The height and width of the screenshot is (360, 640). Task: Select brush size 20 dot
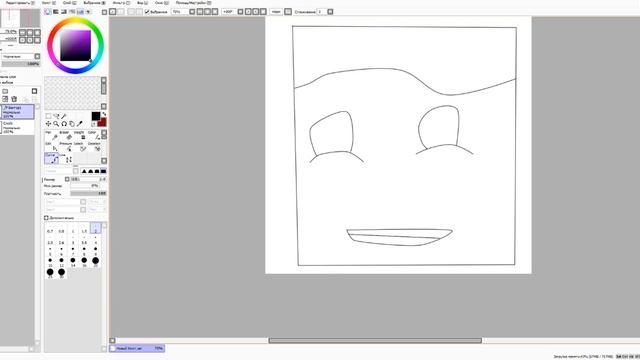(96, 261)
